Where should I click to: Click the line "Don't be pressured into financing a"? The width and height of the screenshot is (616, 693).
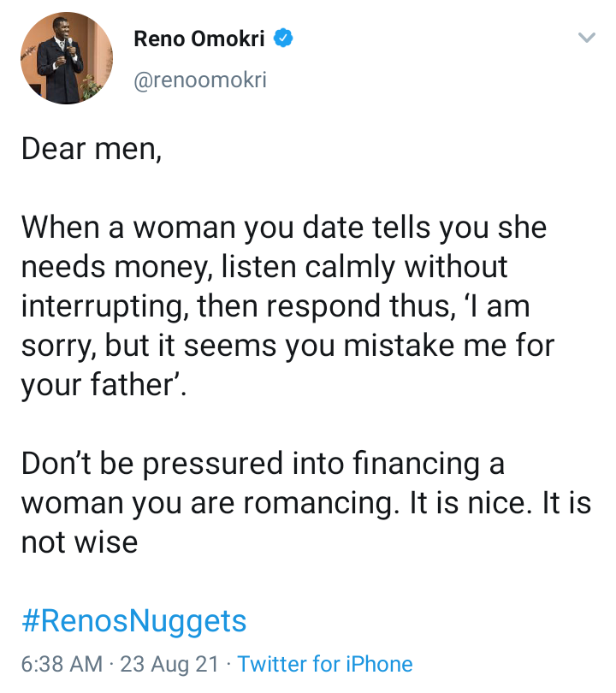(263, 464)
